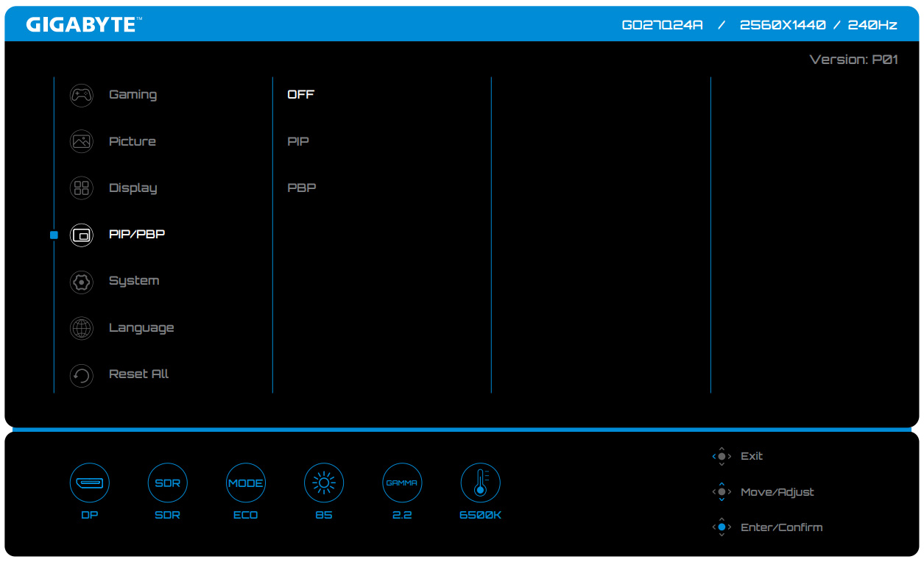Click the GAMMA status icon

point(402,483)
